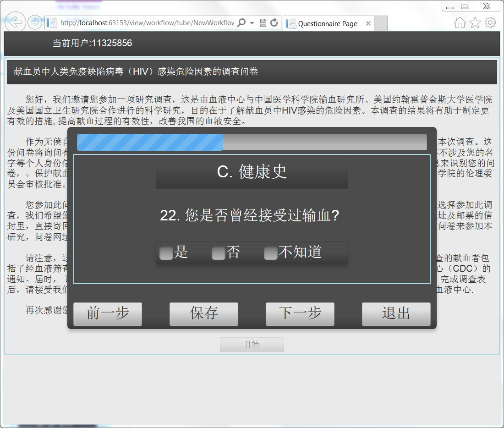Select the Questionnaire Page tab

click(x=329, y=23)
